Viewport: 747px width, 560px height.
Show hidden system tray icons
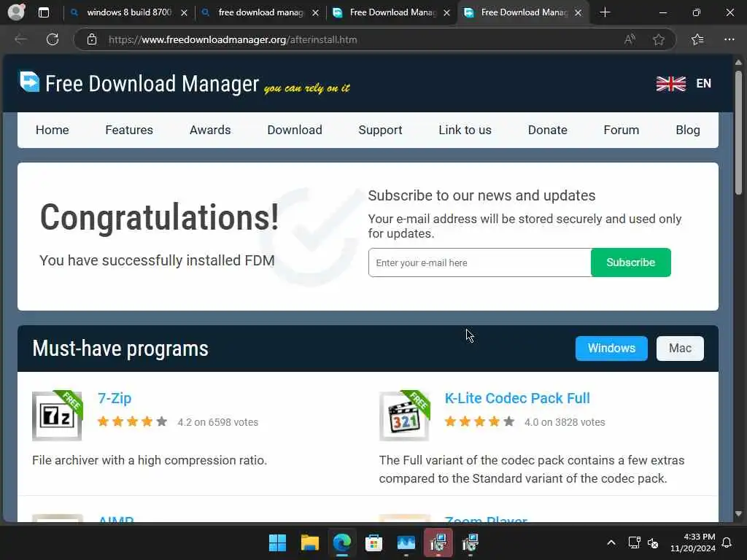tap(611, 542)
